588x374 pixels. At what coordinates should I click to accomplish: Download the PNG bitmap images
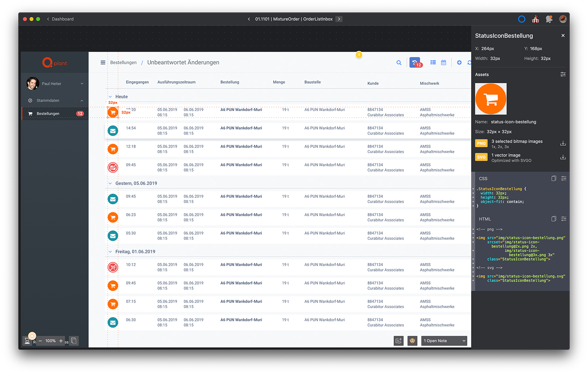(563, 143)
